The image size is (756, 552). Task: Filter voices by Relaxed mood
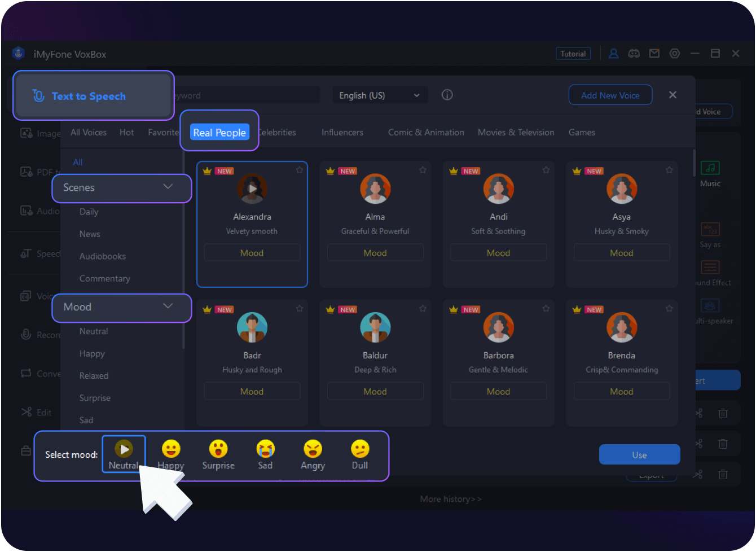pos(94,376)
